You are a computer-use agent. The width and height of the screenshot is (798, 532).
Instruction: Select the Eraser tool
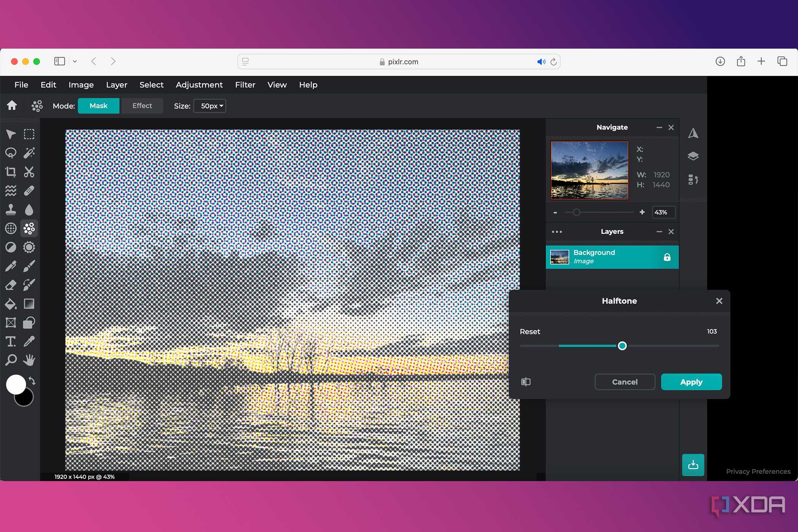[11, 285]
